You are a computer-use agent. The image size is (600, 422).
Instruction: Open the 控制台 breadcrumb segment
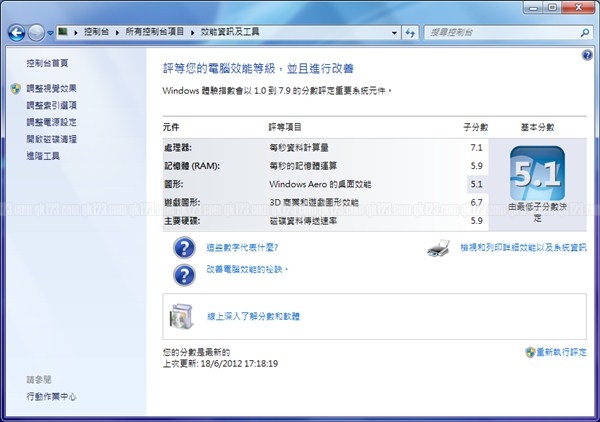[x=96, y=32]
